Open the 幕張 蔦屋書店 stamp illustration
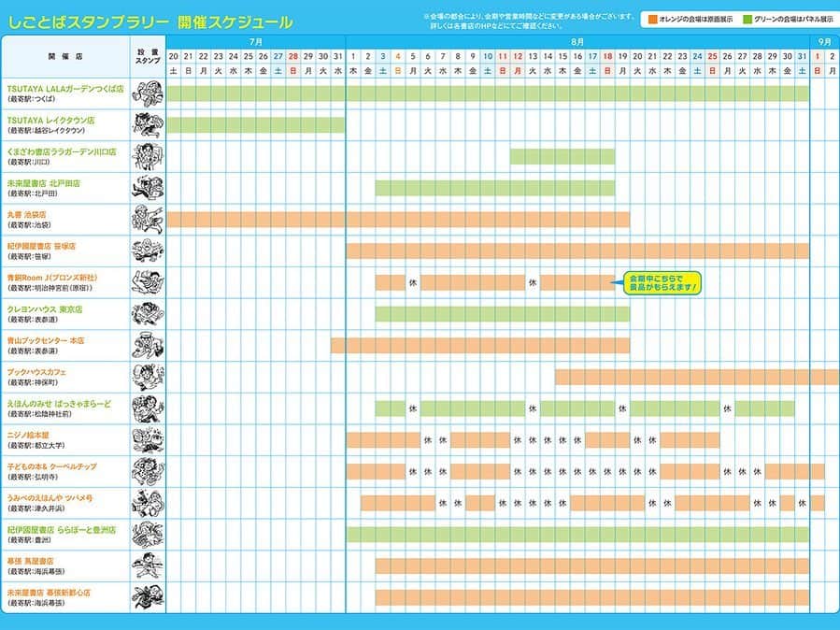 click(148, 566)
